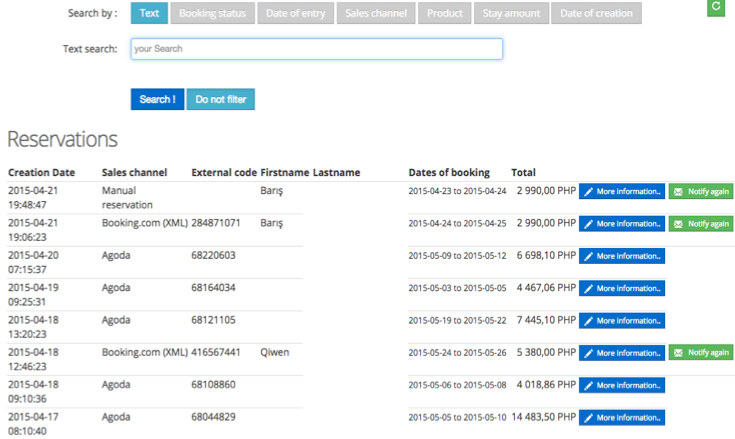This screenshot has height=439, width=735.
Task: Click the green refresh icon
Action: [715, 7]
